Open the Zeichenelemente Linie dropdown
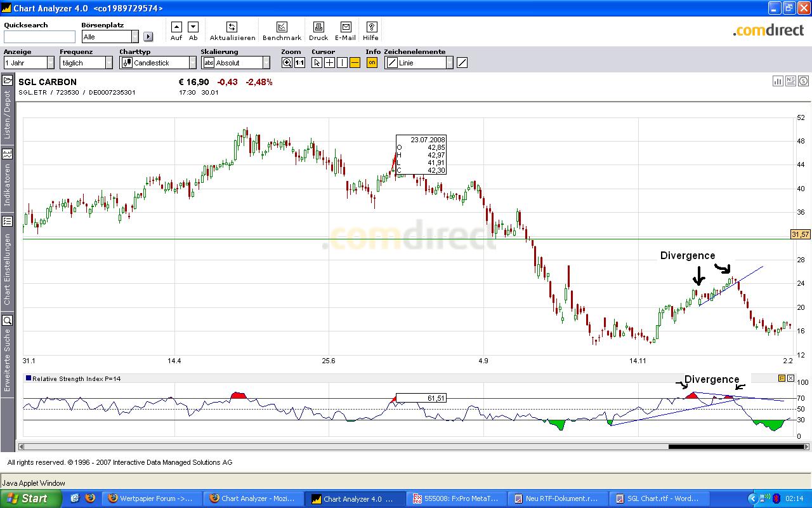Viewport: 812px width, 508px height. [419, 62]
